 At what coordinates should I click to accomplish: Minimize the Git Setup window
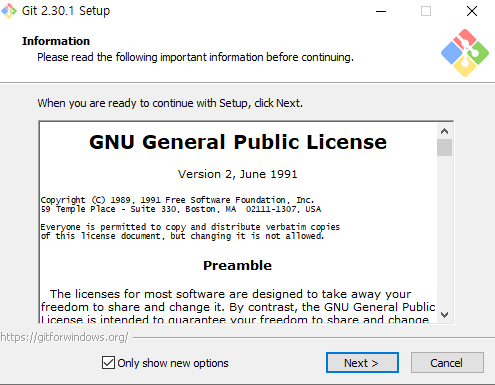(x=381, y=11)
